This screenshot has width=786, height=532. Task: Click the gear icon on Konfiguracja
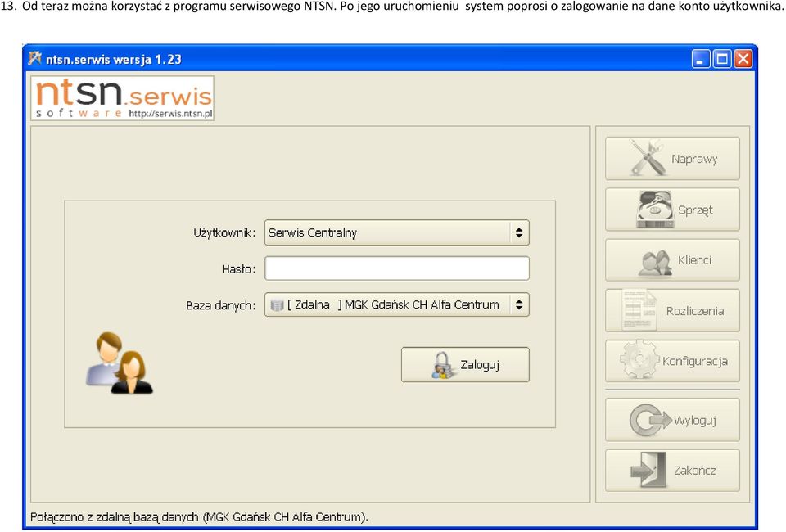(x=639, y=359)
